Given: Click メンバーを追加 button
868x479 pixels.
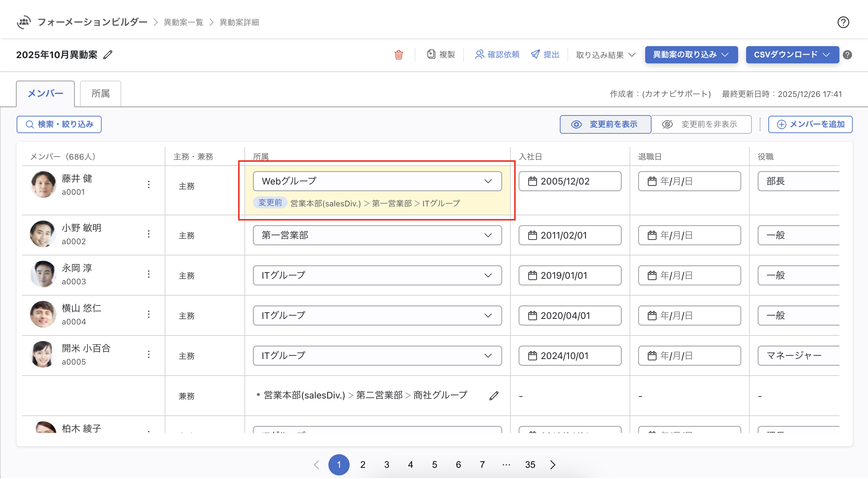Looking at the screenshot, I should (810, 124).
